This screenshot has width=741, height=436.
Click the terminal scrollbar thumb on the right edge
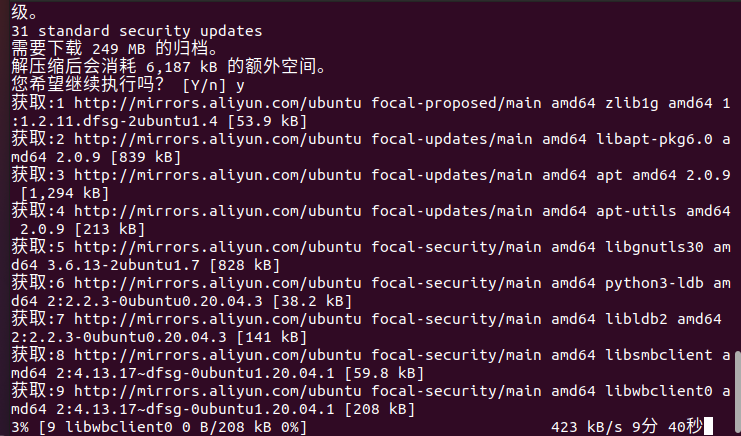tap(737, 393)
